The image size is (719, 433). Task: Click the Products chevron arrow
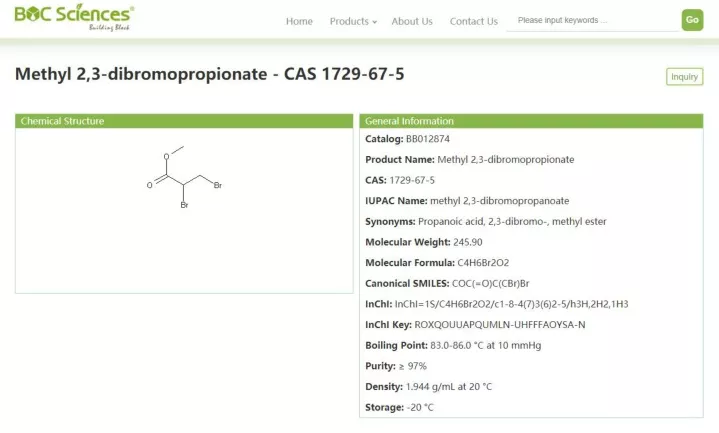coord(375,22)
